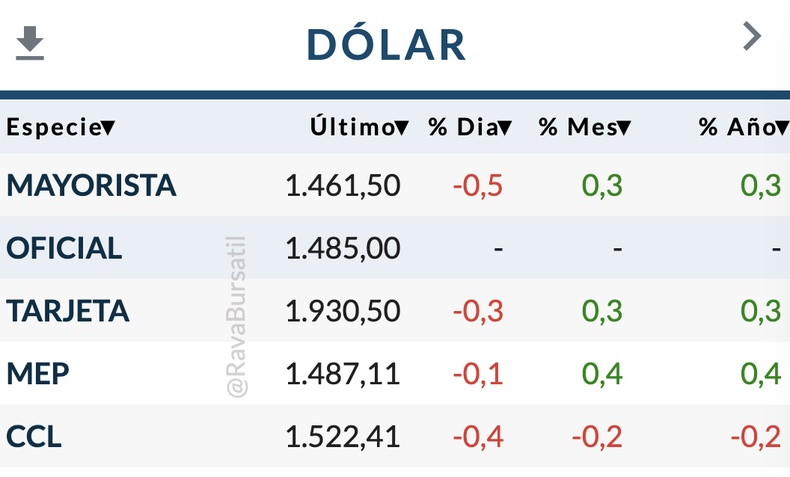The height and width of the screenshot is (477, 790).
Task: Click the DÓLAR panel title
Action: click(x=386, y=44)
